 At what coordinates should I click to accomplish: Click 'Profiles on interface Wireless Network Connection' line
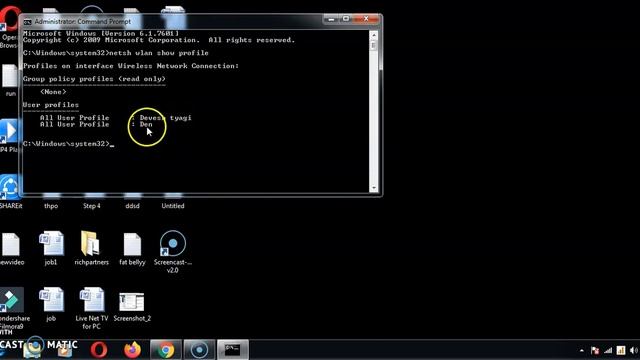[x=131, y=66]
